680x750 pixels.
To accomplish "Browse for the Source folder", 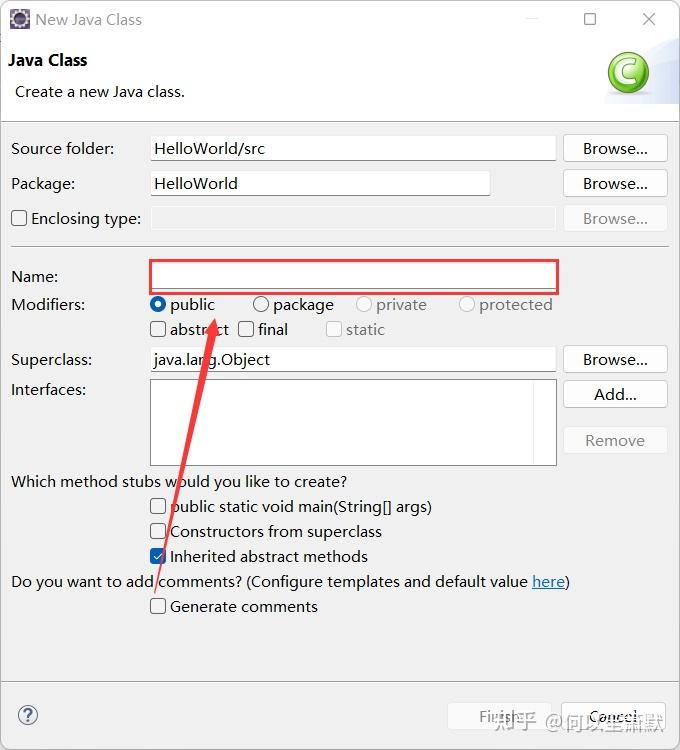I will (x=615, y=148).
